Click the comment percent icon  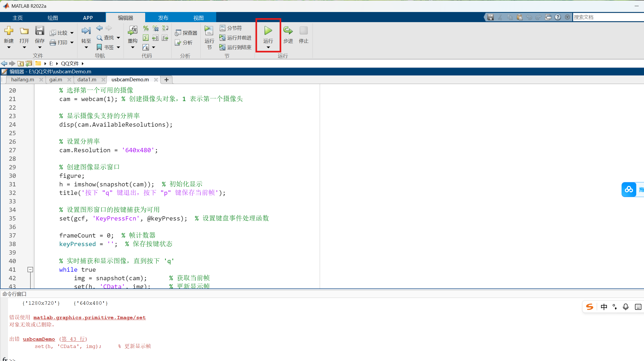click(146, 28)
